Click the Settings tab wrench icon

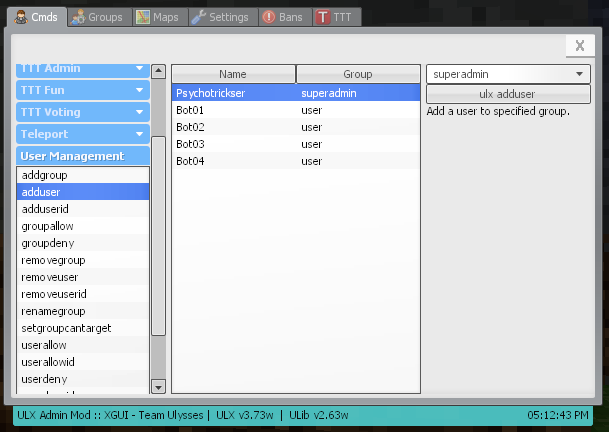click(x=199, y=17)
